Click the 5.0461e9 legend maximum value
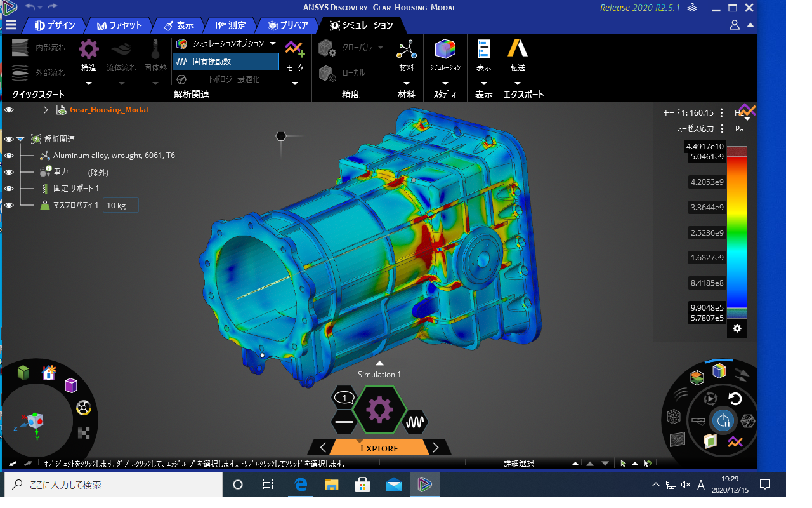Screen dimensions: 812x508 pos(706,157)
